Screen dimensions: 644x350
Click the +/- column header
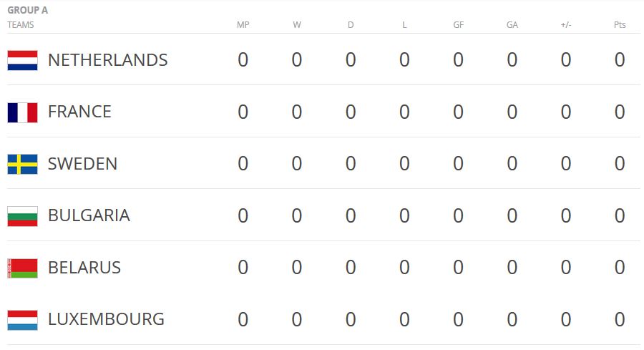(x=565, y=25)
